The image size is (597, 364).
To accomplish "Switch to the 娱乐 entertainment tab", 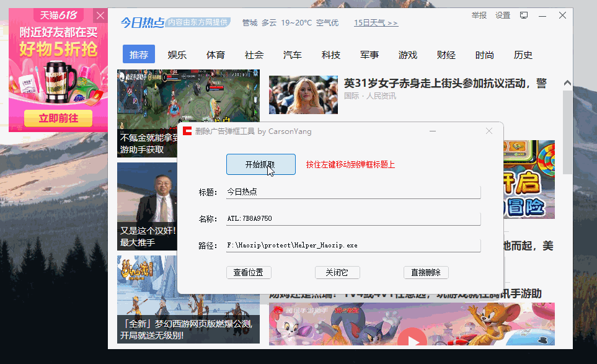I will (177, 55).
